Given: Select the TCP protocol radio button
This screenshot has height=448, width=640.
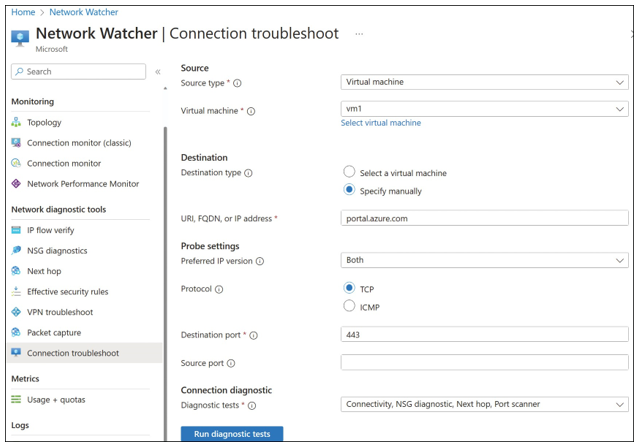Looking at the screenshot, I should point(349,288).
